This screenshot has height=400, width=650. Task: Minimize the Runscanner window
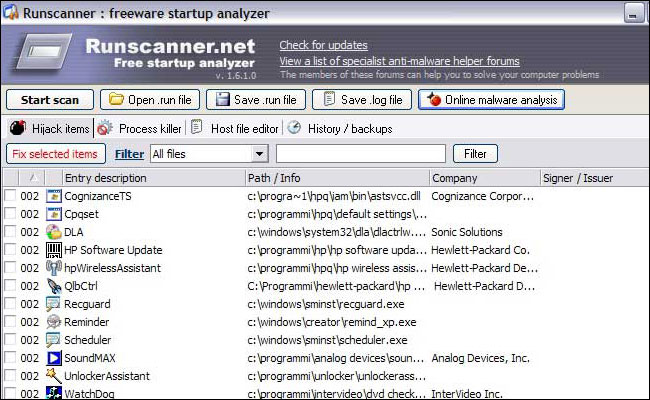(633, 13)
